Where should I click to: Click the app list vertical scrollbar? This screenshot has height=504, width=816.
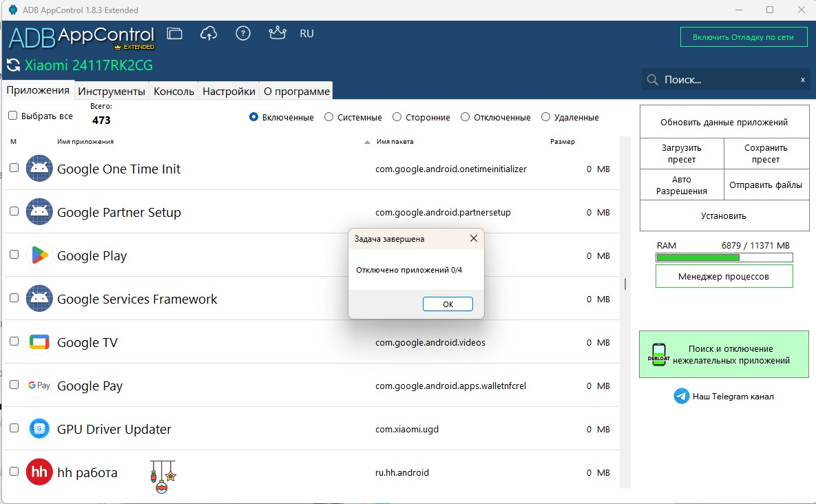(625, 312)
